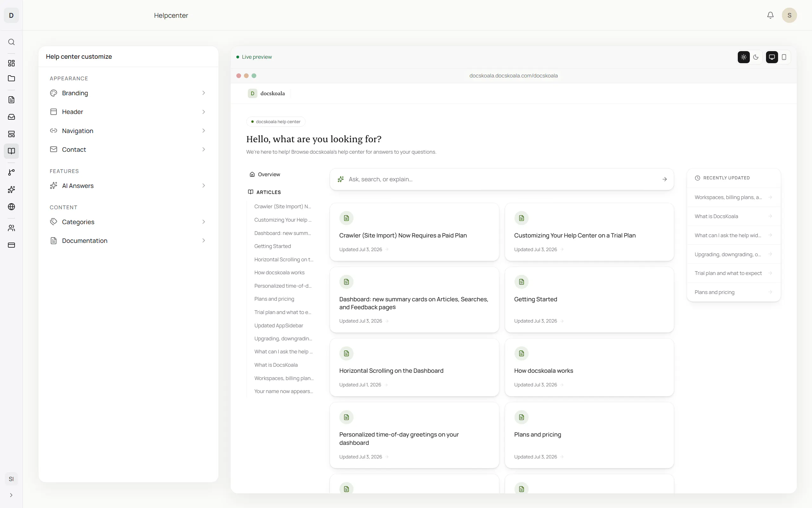The image size is (812, 508).
Task: Switch preview to mobile view
Action: tap(784, 57)
